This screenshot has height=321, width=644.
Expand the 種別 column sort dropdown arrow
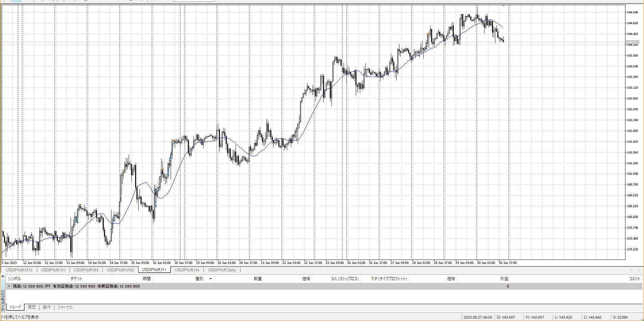210,279
